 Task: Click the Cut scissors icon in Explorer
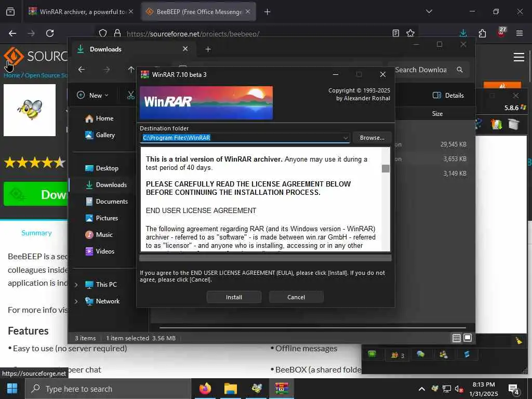pyautogui.click(x=131, y=96)
